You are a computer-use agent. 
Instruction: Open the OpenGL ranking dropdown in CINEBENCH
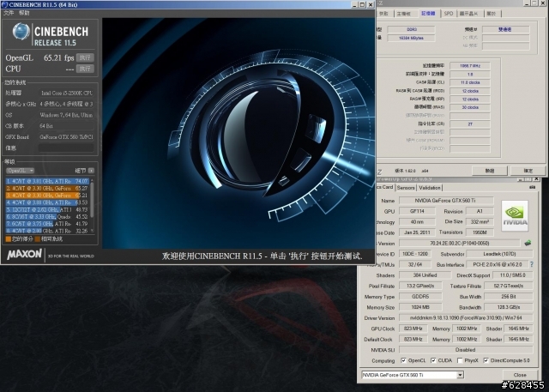click(x=20, y=171)
